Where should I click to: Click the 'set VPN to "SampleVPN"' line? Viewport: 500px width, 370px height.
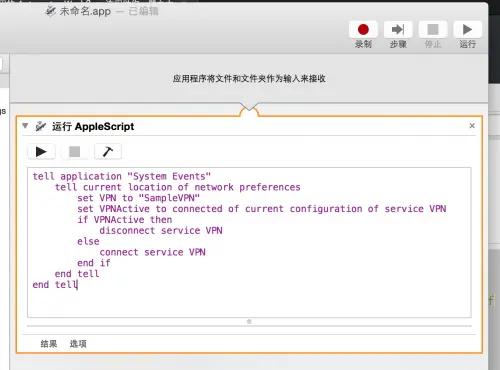click(138, 198)
